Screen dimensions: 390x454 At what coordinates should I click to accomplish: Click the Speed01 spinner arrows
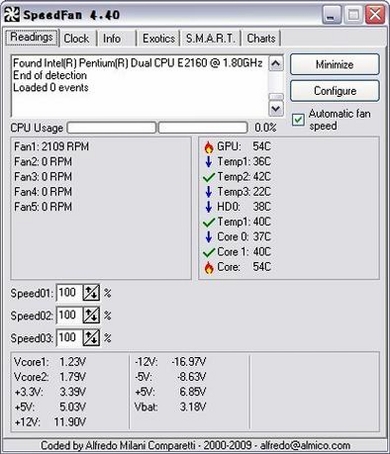pyautogui.click(x=91, y=293)
